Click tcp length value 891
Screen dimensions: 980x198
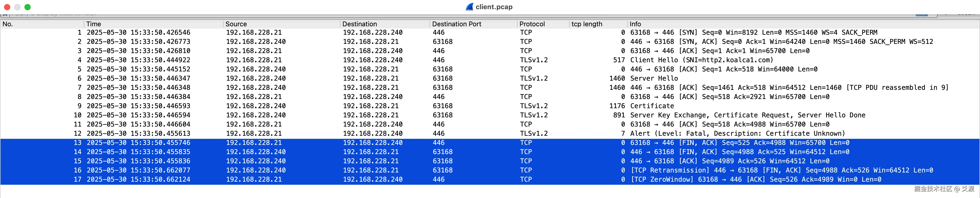click(x=619, y=115)
